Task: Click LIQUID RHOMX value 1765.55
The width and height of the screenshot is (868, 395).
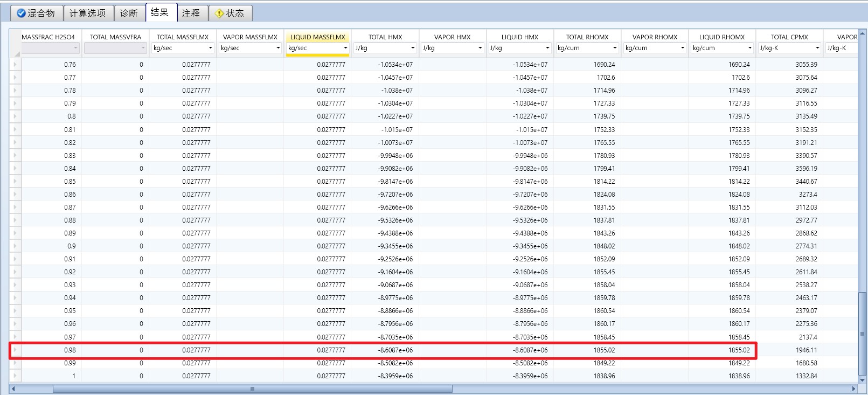Action: (x=739, y=142)
